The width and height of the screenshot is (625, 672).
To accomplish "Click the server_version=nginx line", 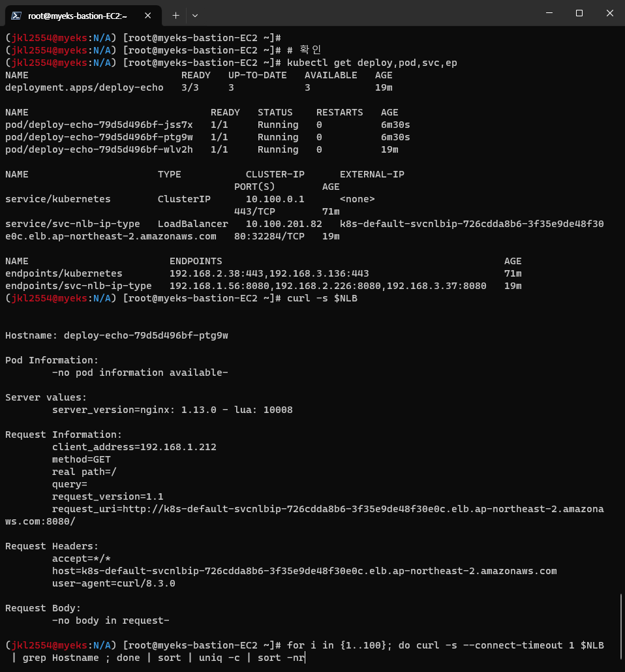I will (172, 410).
